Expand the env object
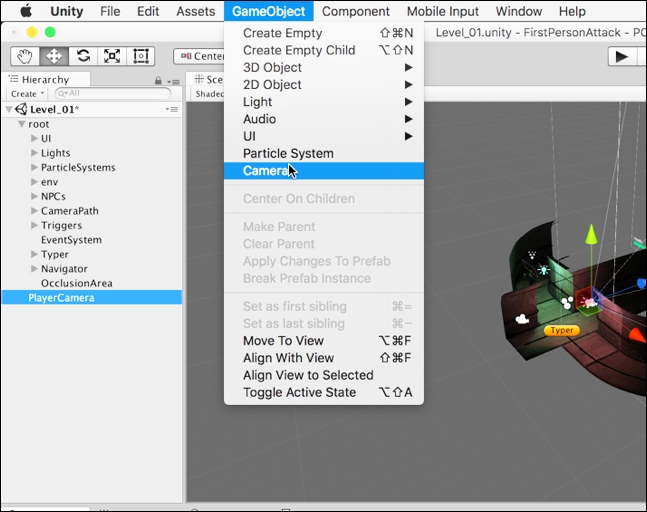This screenshot has width=647, height=512. [x=34, y=182]
